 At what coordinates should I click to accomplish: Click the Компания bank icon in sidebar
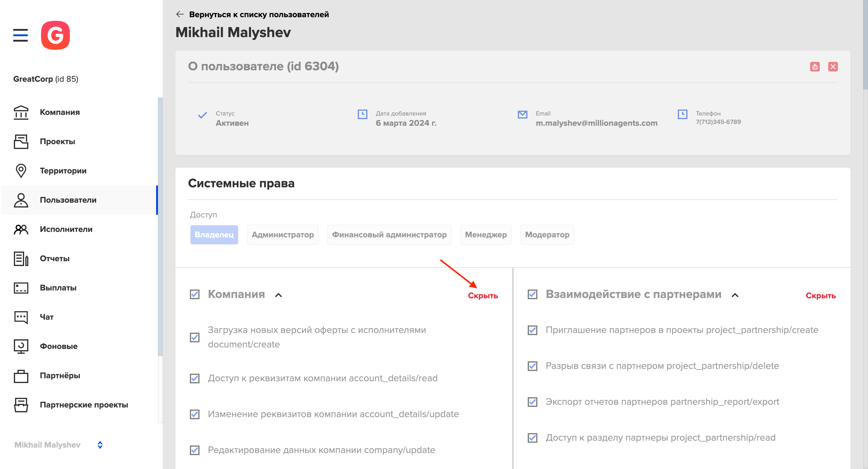point(21,112)
